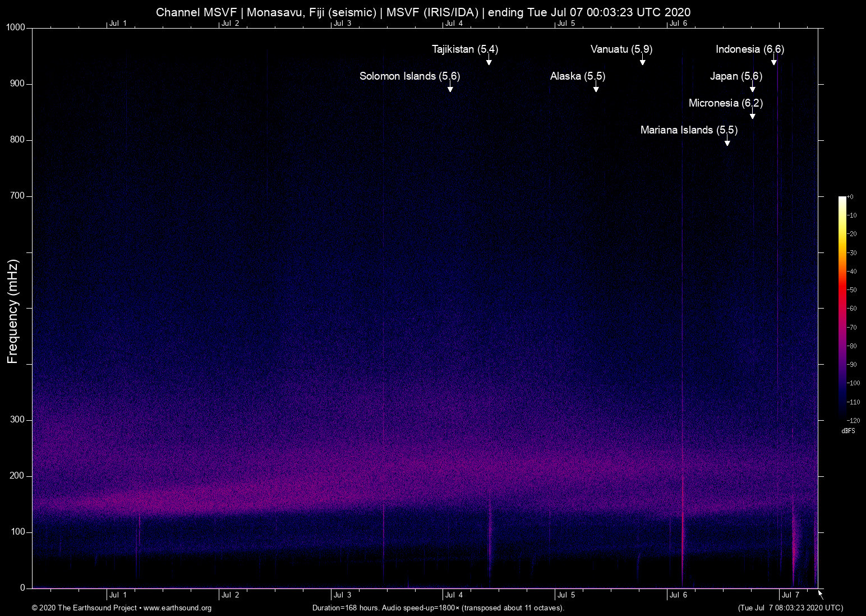Viewport: 866px width, 616px height.
Task: Click the Micronesia (6.2) earthquake arrow
Action: tap(753, 115)
